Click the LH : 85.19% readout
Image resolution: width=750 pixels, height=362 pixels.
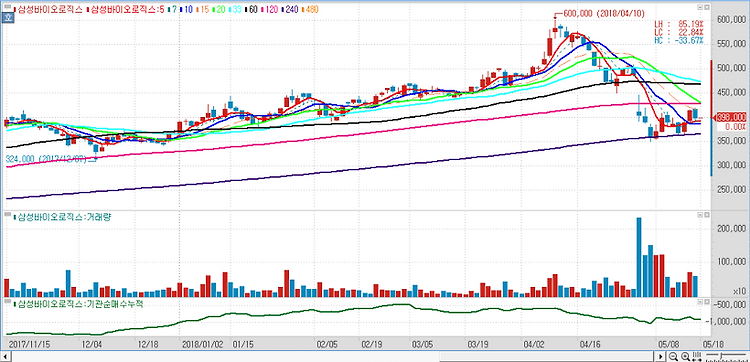coord(679,24)
